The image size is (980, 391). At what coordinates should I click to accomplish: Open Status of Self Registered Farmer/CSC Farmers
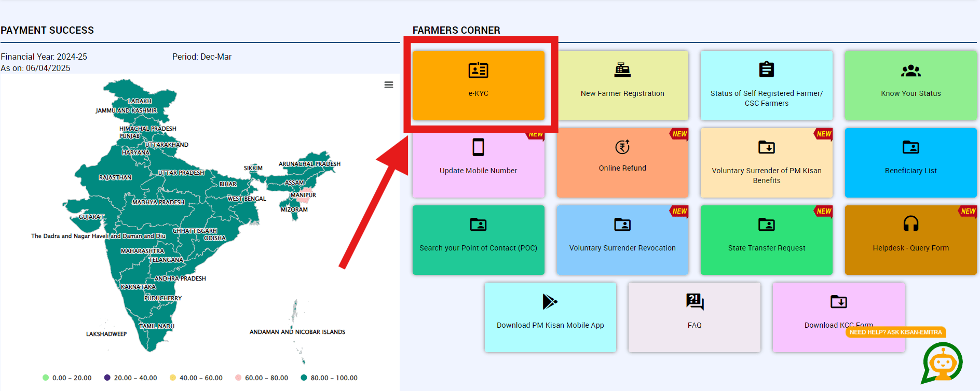tap(767, 98)
